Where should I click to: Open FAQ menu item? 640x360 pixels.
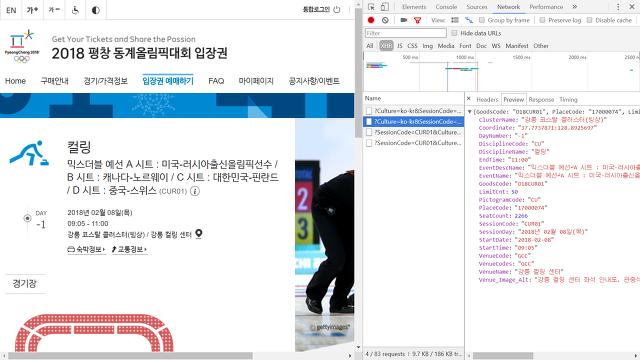216,81
